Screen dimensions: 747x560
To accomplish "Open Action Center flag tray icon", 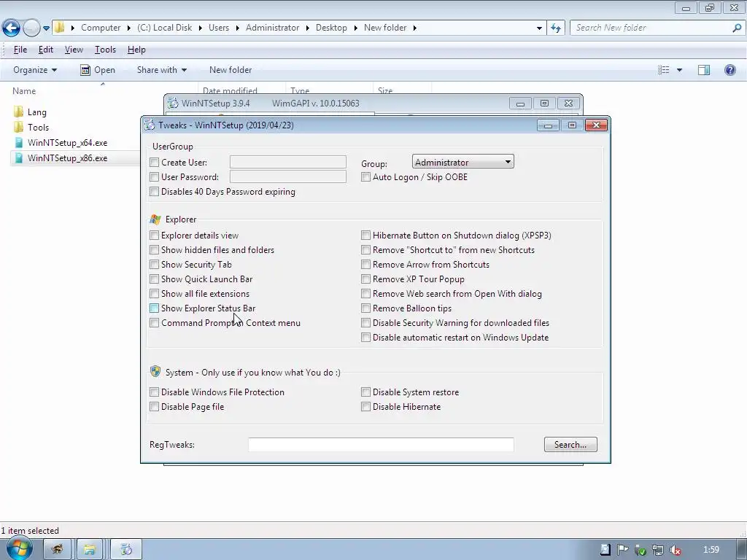I will [622, 550].
